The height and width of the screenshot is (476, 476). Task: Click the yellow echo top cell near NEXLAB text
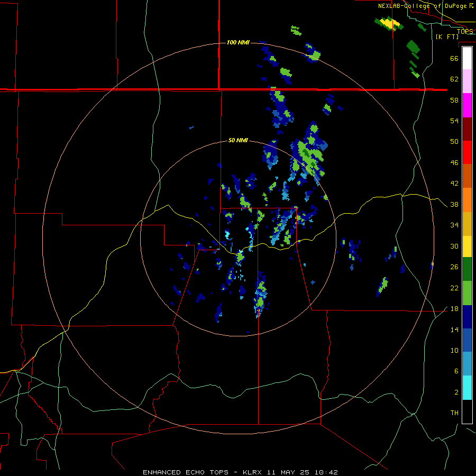coord(390,23)
